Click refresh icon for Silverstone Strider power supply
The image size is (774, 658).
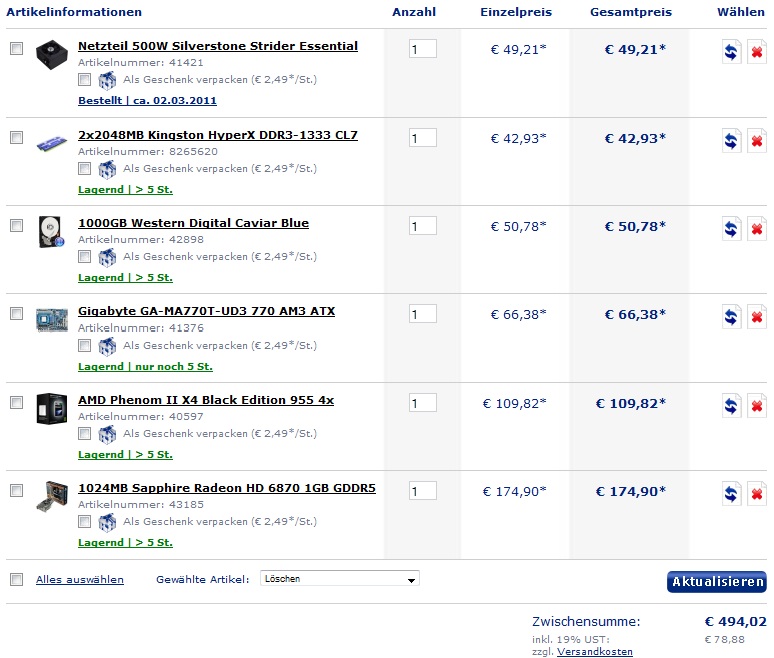tap(731, 51)
